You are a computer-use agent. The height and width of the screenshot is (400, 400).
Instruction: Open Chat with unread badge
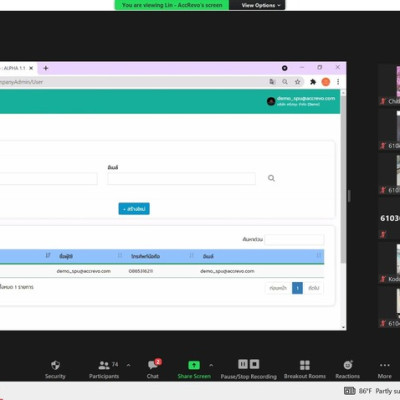click(x=153, y=365)
